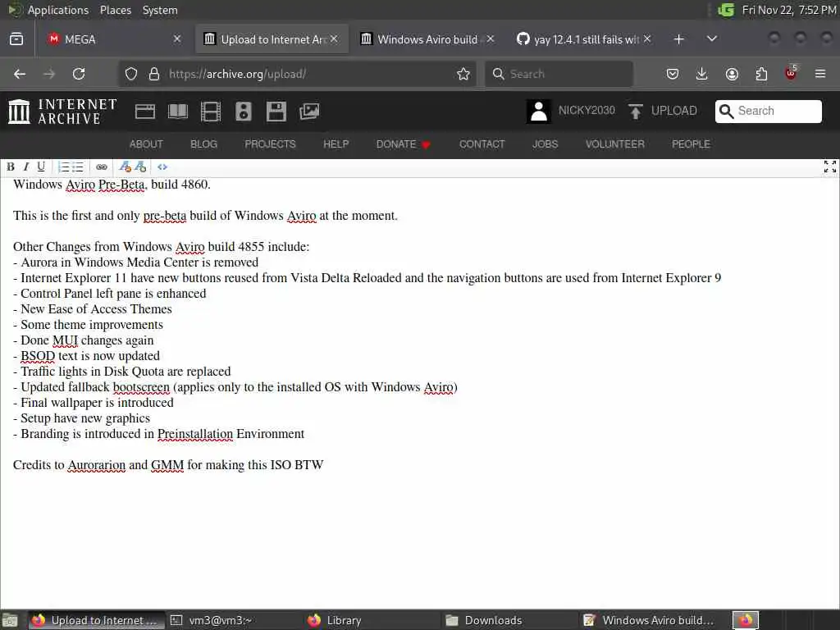Open the text background color tool icon
Viewport: 840px width, 630px height.
point(140,167)
